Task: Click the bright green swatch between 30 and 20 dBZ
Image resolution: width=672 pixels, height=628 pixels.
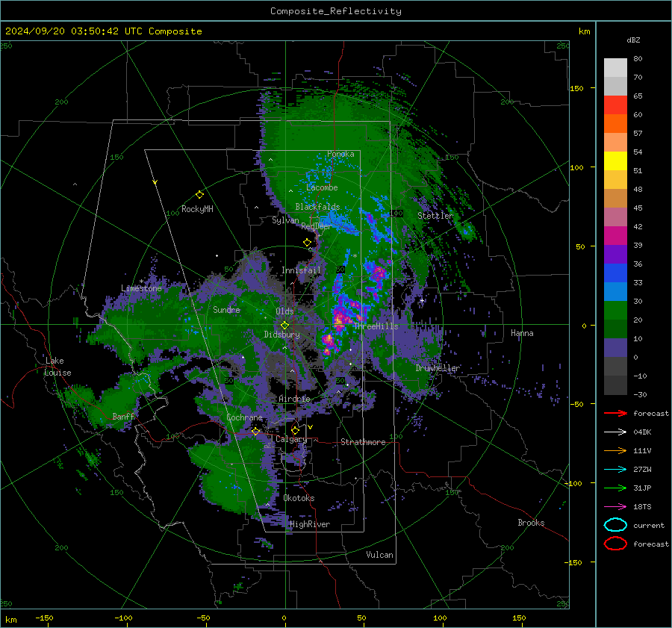Action: click(615, 311)
